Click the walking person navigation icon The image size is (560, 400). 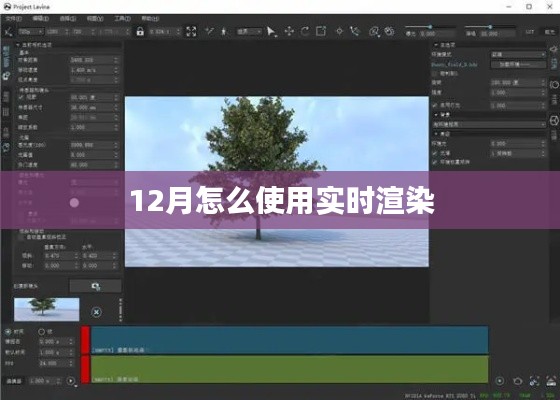click(224, 31)
